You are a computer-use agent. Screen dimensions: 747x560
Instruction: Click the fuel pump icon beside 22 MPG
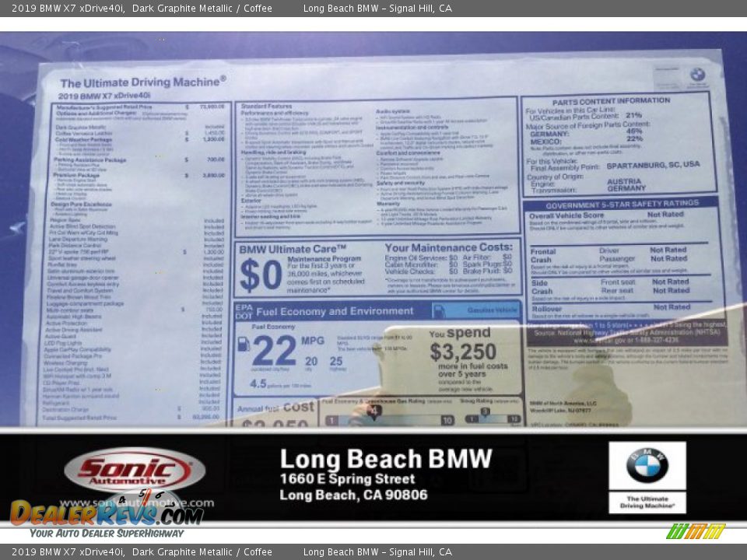(244, 343)
